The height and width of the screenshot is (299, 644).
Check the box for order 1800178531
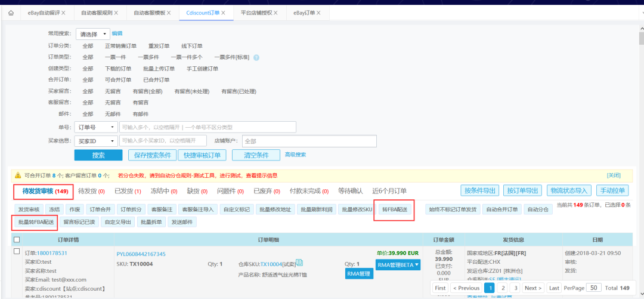coord(17,251)
